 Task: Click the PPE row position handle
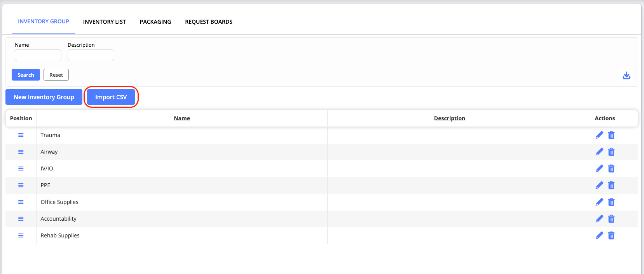click(21, 185)
